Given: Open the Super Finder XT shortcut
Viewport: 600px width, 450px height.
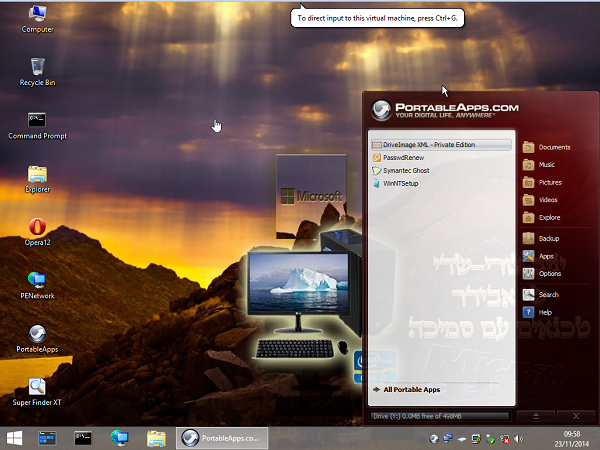Looking at the screenshot, I should pyautogui.click(x=37, y=392).
